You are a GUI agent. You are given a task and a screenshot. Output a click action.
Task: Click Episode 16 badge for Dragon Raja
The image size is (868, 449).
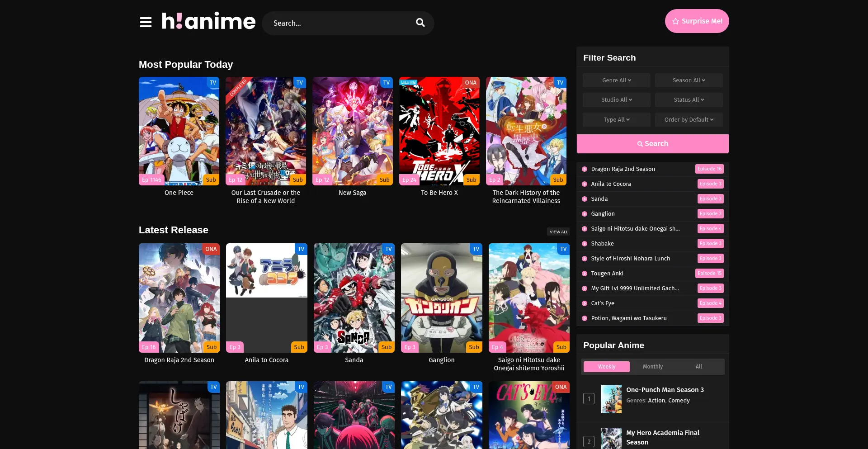point(709,169)
